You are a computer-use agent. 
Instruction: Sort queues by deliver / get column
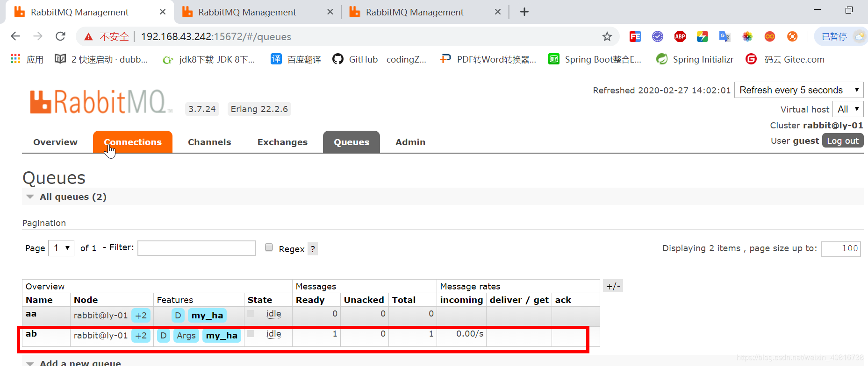519,300
